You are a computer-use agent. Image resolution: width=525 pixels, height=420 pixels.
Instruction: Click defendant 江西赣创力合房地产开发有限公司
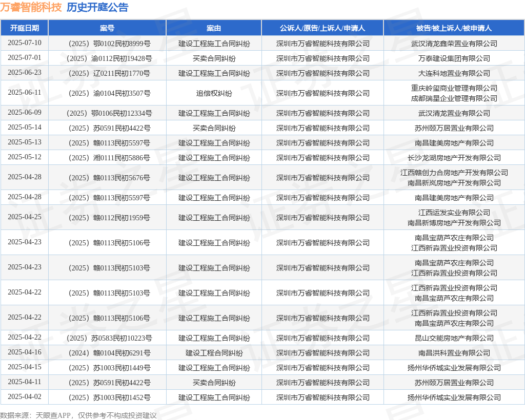click(x=454, y=173)
